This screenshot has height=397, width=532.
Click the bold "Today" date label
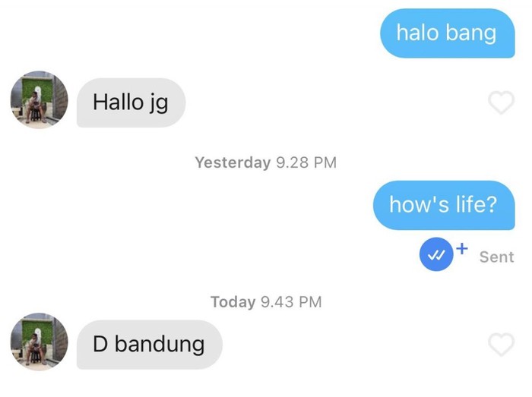[233, 302]
